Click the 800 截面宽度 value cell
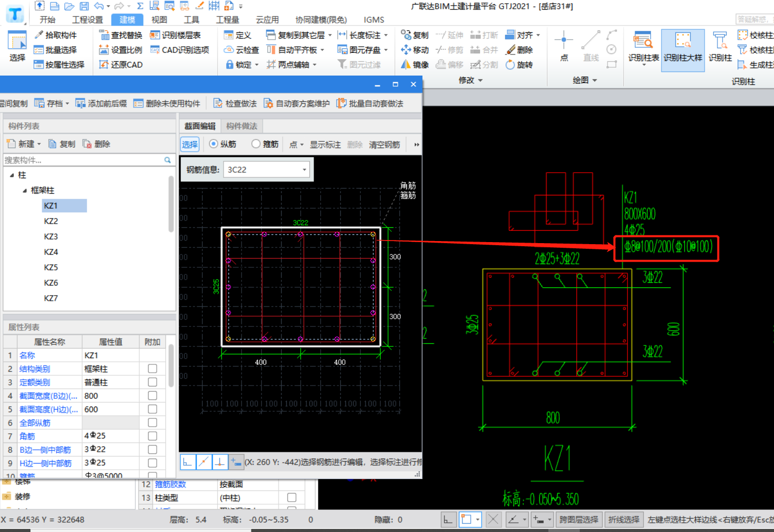 coord(110,396)
